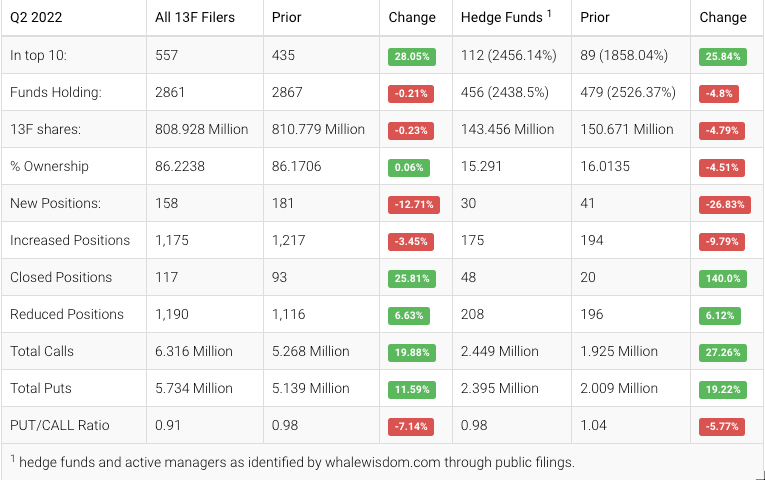The width and height of the screenshot is (765, 480).
Task: Click the % Ownership row label
Action: coord(49,166)
